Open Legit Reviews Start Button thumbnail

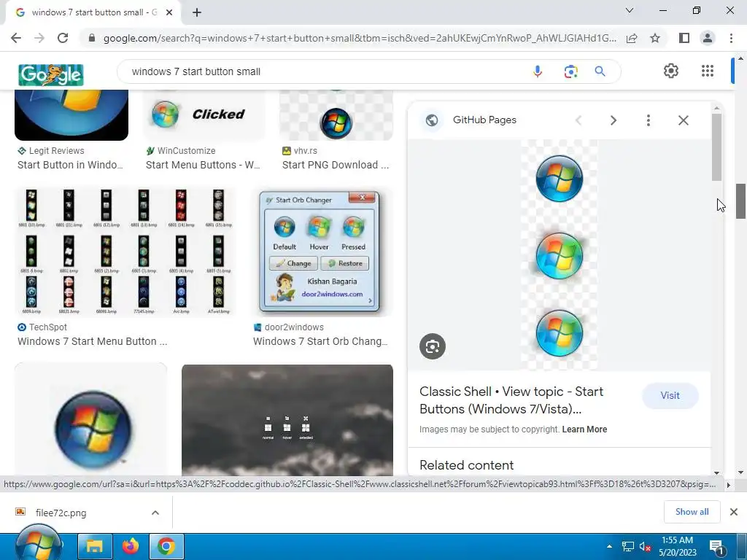[71, 114]
